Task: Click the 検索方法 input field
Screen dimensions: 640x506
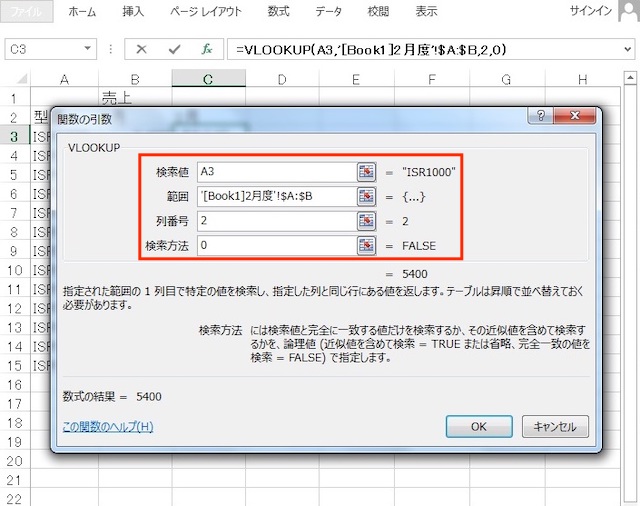Action: [277, 246]
